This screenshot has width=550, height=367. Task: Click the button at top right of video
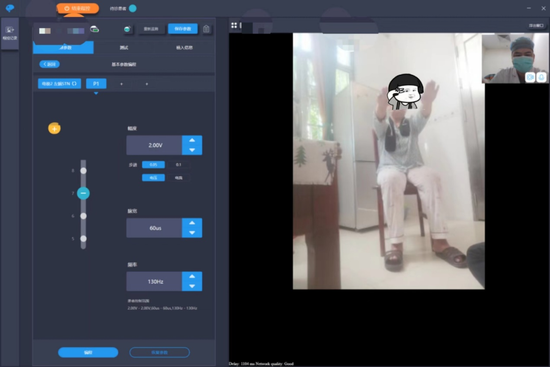536,26
